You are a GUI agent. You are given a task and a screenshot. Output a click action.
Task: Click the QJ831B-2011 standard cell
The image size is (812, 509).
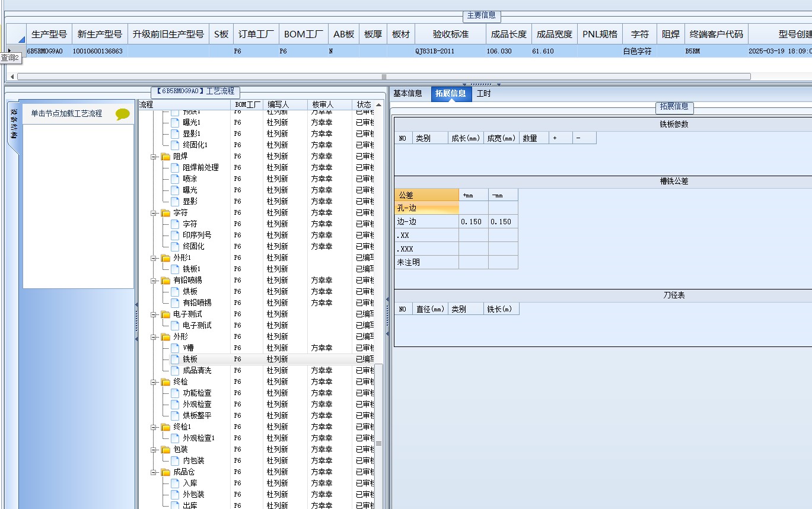click(451, 52)
